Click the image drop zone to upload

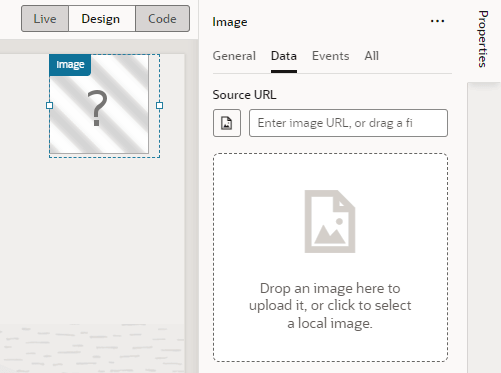pyautogui.click(x=330, y=257)
